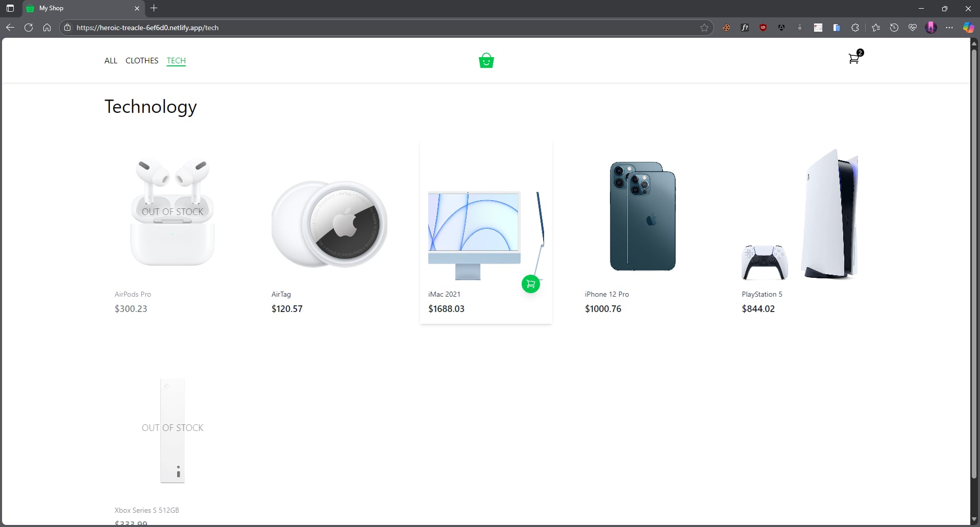The width and height of the screenshot is (980, 527).
Task: Open browser extensions puzzle icon
Action: point(855,28)
